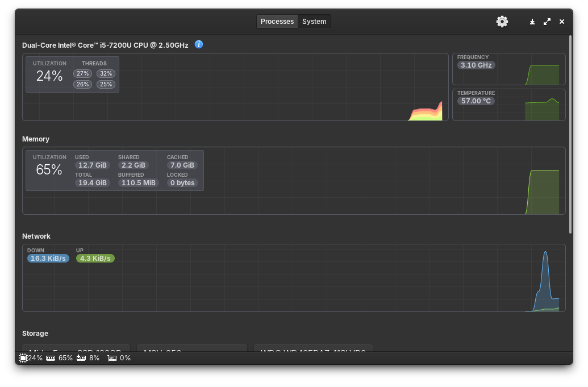Click the CPU utilization history graph
The height and width of the screenshot is (387, 588).
pos(284,97)
